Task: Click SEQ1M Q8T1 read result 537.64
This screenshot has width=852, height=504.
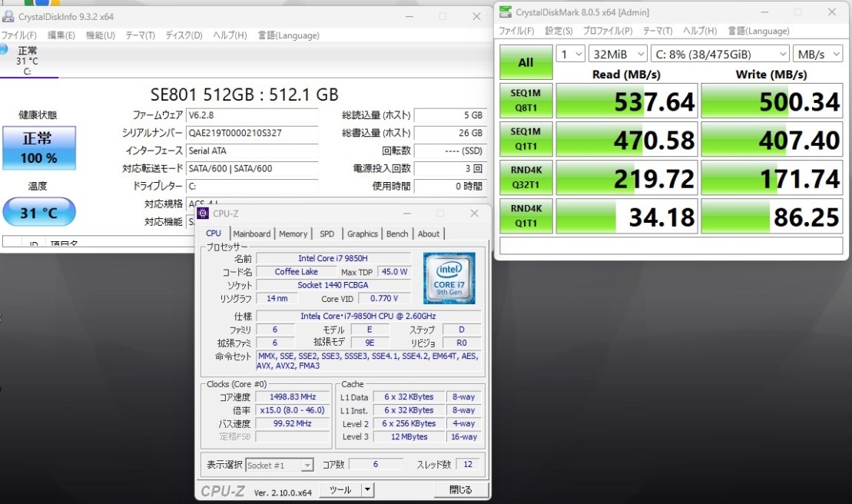Action: 626,101
